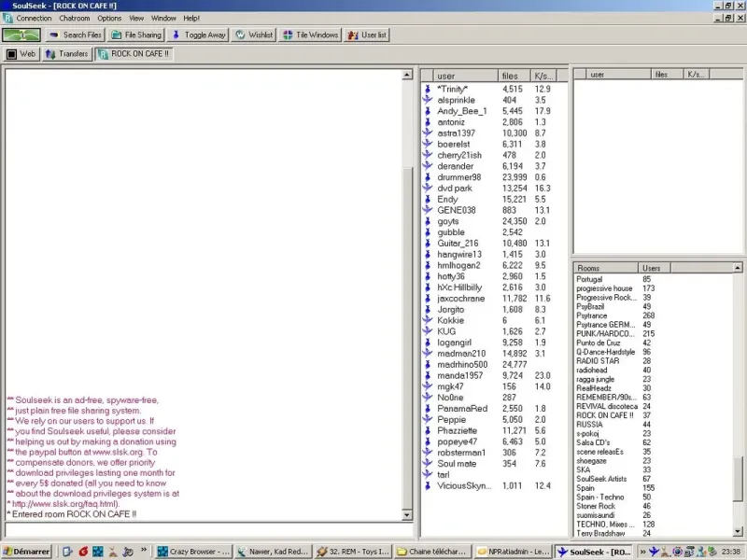
Task: Open the Chatroom menu
Action: (75, 18)
